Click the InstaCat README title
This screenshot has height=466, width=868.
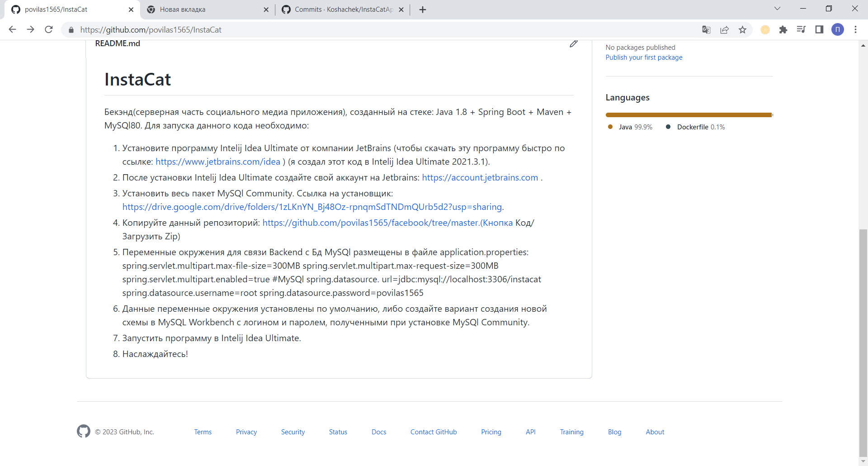click(137, 80)
